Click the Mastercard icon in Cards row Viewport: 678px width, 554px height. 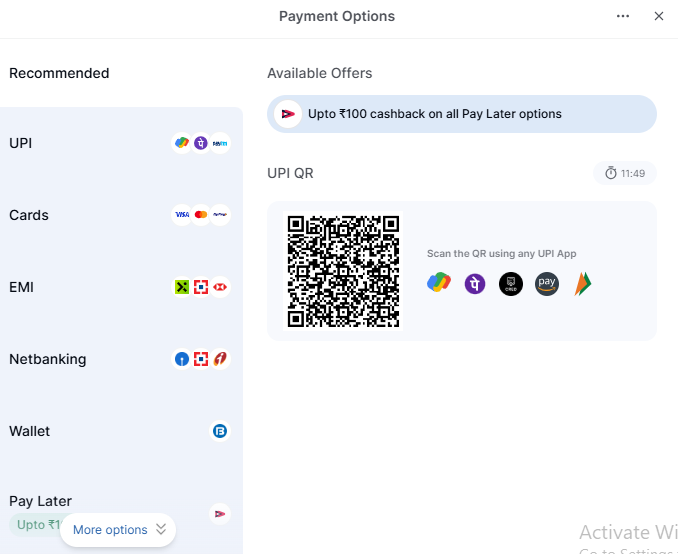pyautogui.click(x=201, y=215)
